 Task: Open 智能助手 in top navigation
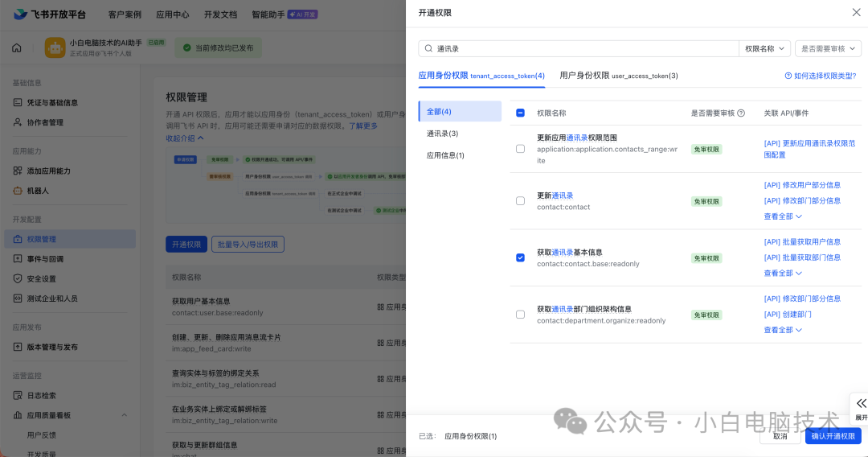tap(268, 14)
